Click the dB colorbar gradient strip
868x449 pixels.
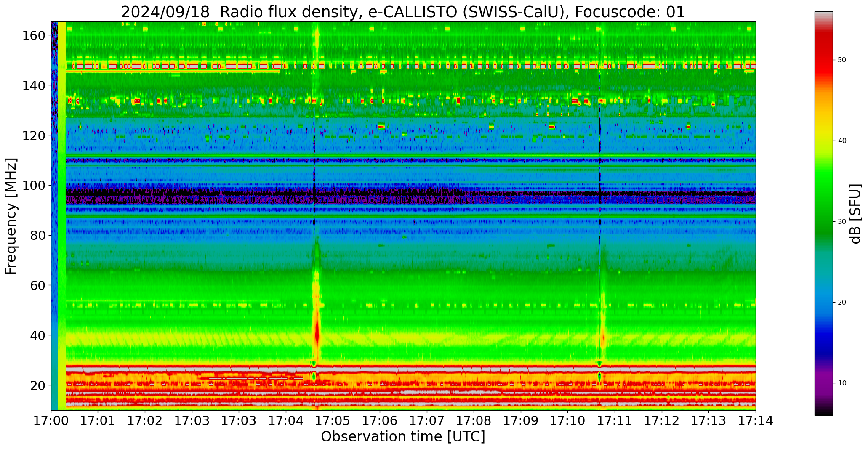pyautogui.click(x=823, y=213)
